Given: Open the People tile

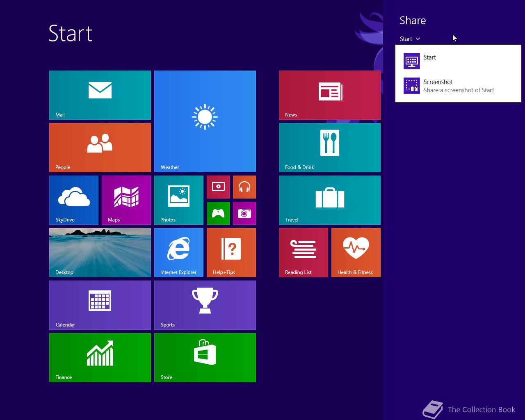Looking at the screenshot, I should click(x=100, y=148).
